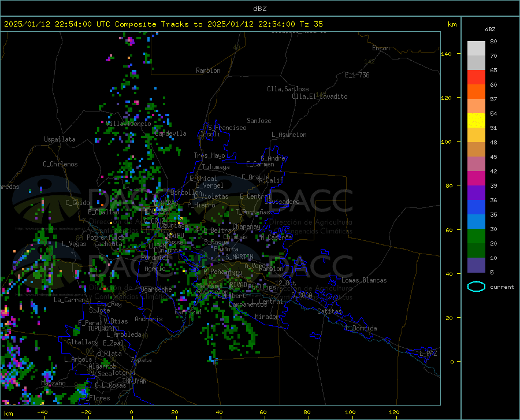Click the 'L_Vegas' map label
Screen dimensions: 520x420
click(x=74, y=244)
